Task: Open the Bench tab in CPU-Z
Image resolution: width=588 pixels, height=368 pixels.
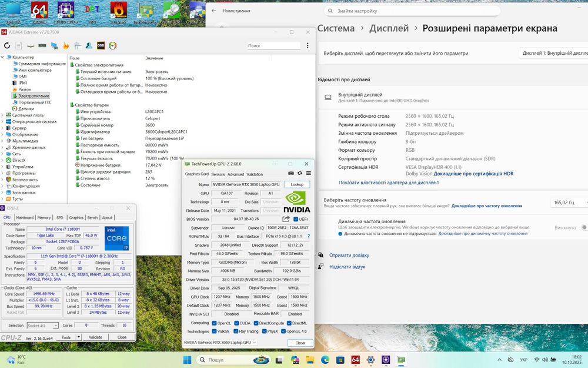Action: (92, 217)
